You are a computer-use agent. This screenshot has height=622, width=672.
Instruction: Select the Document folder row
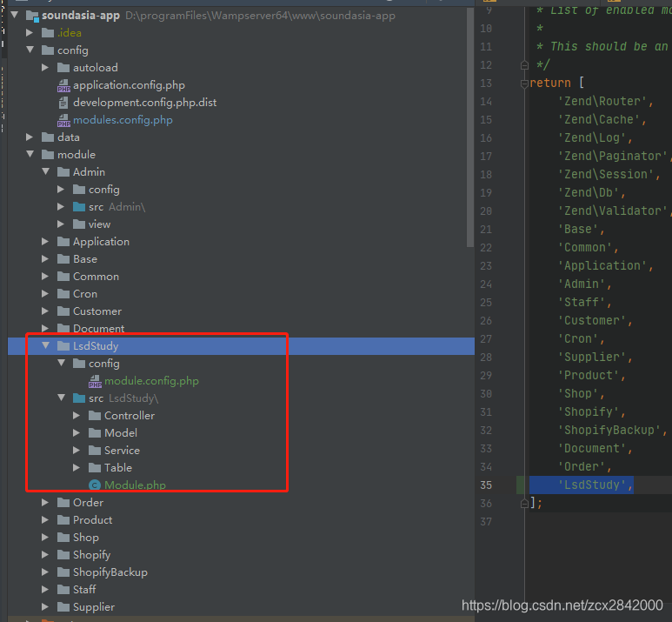coord(241,328)
